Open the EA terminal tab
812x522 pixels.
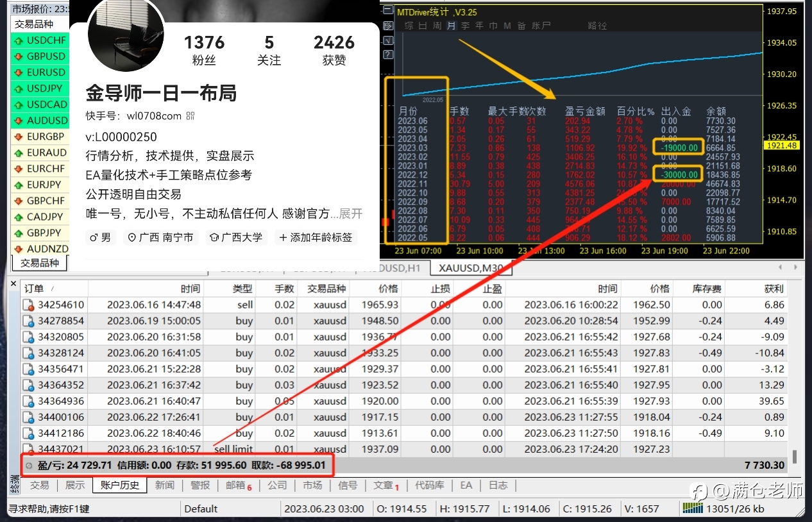pyautogui.click(x=466, y=485)
